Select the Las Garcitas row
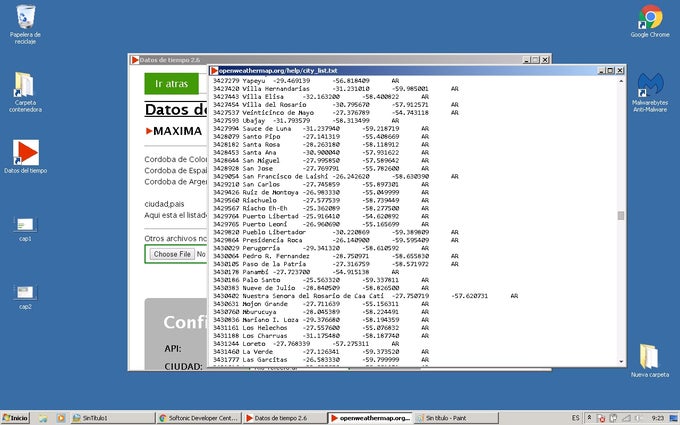The height and width of the screenshot is (425, 680). click(320, 360)
